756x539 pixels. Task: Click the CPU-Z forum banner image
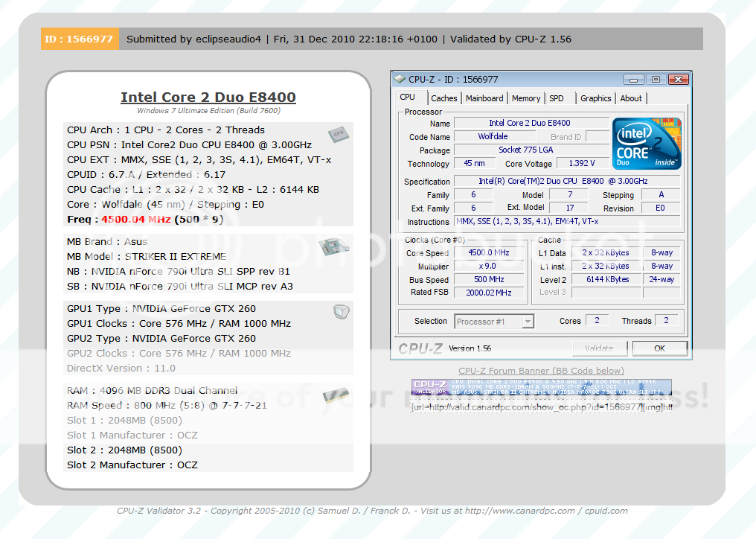[x=542, y=387]
